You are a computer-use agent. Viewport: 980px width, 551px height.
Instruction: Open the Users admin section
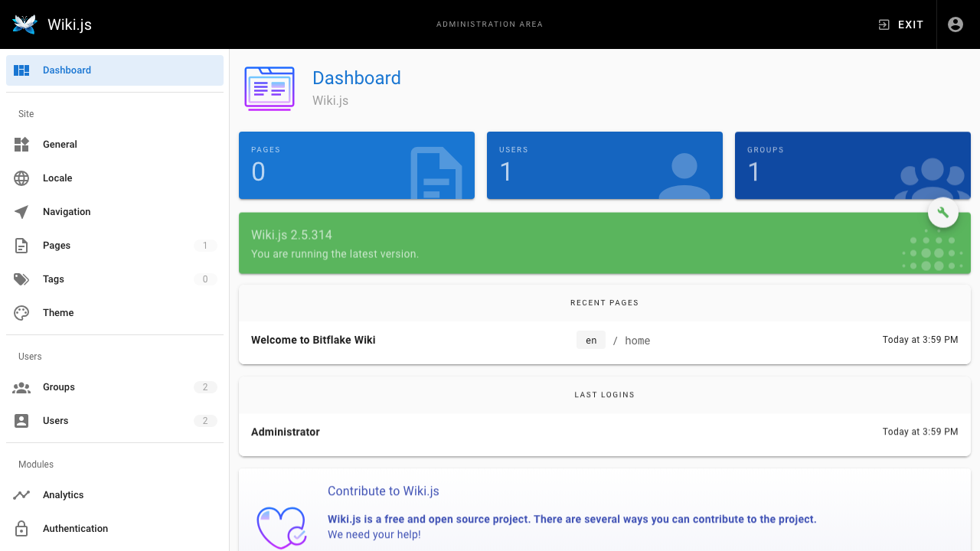tap(115, 421)
